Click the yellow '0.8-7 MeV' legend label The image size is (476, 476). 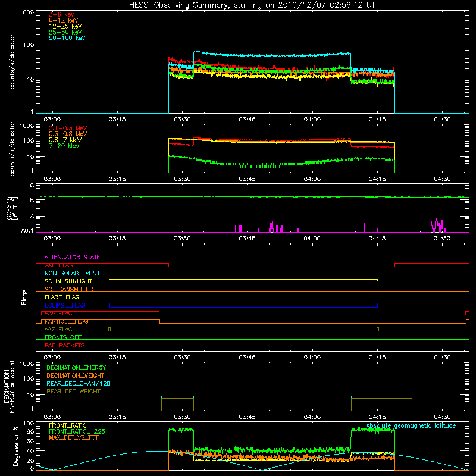click(65, 140)
